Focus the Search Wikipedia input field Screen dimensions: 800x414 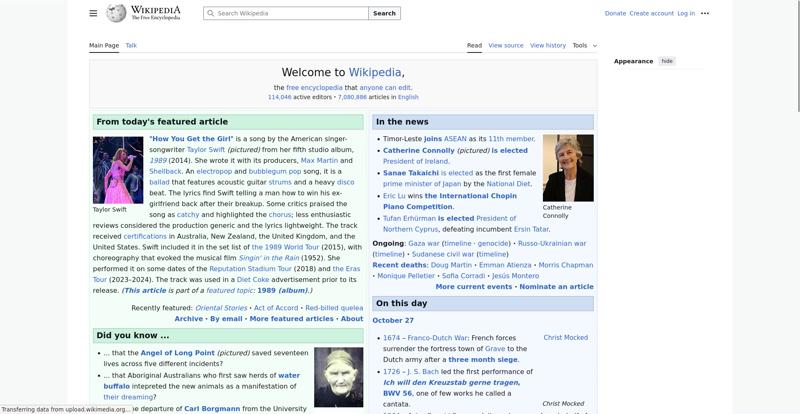tap(290, 13)
